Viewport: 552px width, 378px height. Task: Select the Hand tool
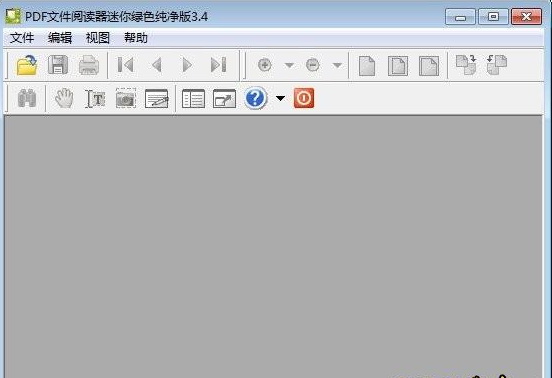click(64, 98)
